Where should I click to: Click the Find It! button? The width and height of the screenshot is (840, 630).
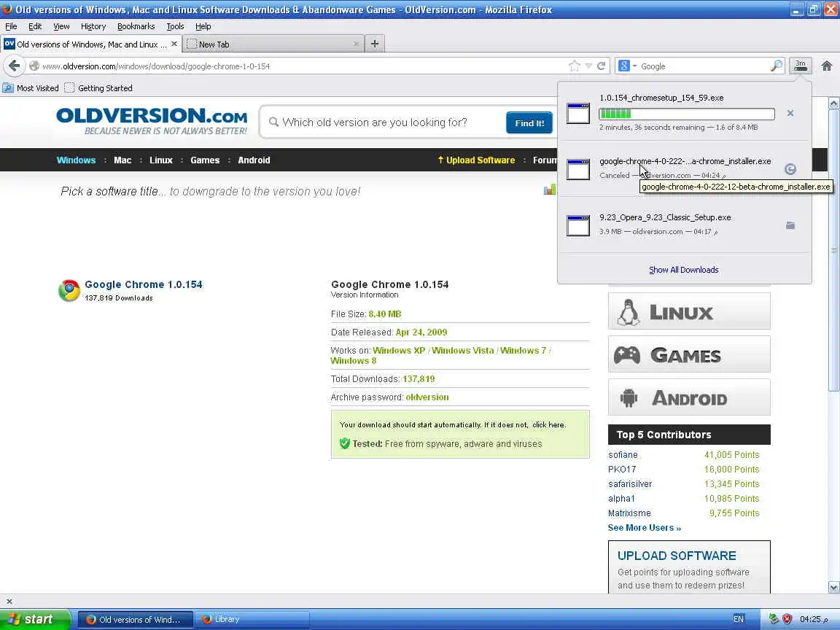coord(529,123)
